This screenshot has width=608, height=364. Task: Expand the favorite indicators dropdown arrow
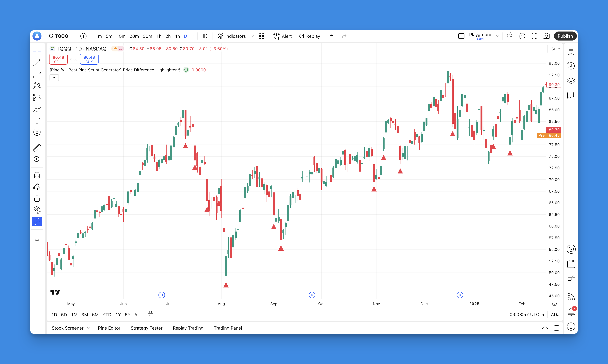pos(252,36)
